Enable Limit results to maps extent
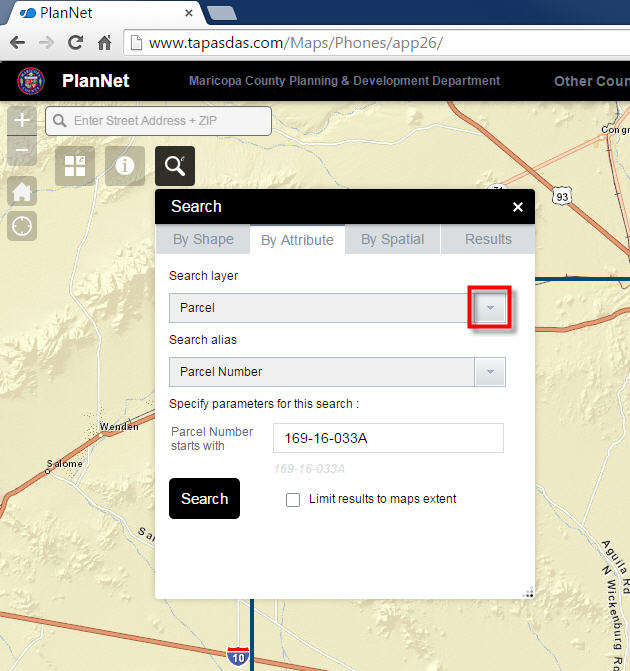Screen dimensions: 630x671 [293, 499]
